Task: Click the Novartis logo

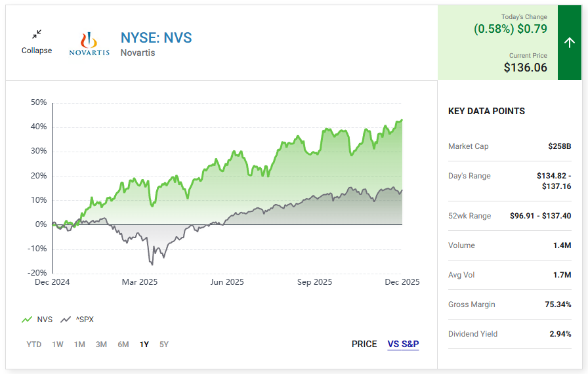Action: click(x=89, y=44)
